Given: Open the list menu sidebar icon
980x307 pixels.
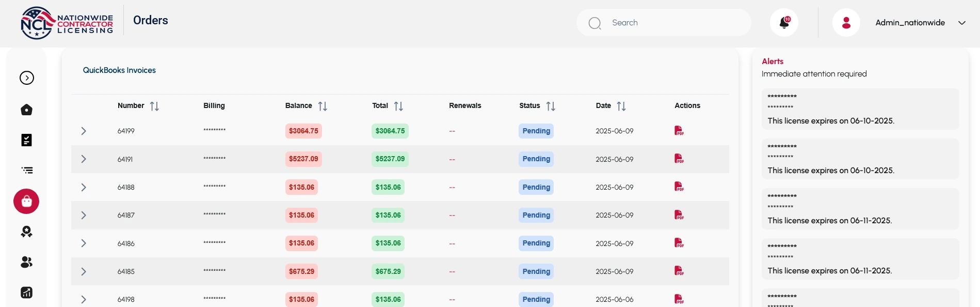Looking at the screenshot, I should [27, 170].
